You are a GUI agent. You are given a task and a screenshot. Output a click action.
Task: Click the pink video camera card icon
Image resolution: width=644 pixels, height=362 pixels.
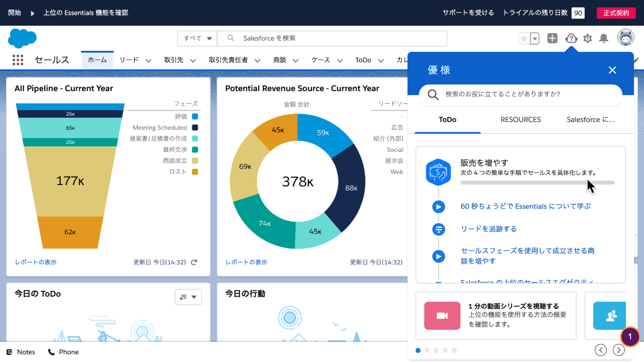click(442, 316)
